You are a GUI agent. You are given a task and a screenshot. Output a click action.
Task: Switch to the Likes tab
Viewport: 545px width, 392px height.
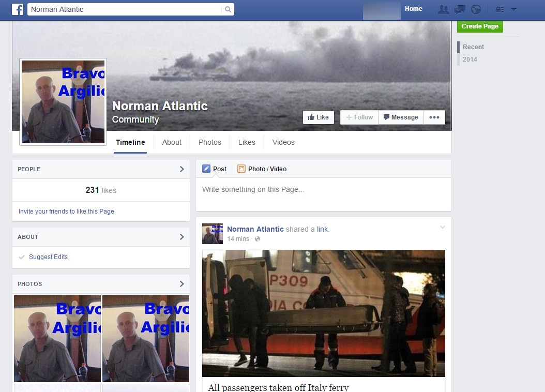click(247, 142)
